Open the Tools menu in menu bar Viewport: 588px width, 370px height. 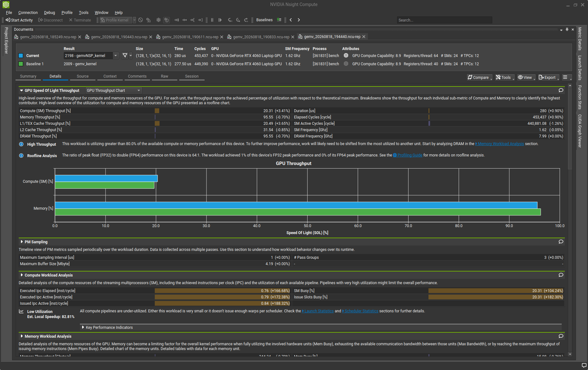pyautogui.click(x=84, y=13)
